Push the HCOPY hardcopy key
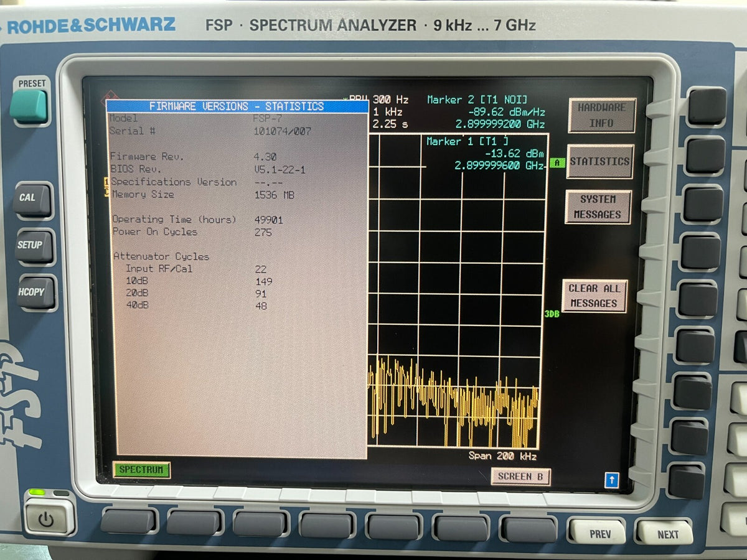 [x=36, y=293]
